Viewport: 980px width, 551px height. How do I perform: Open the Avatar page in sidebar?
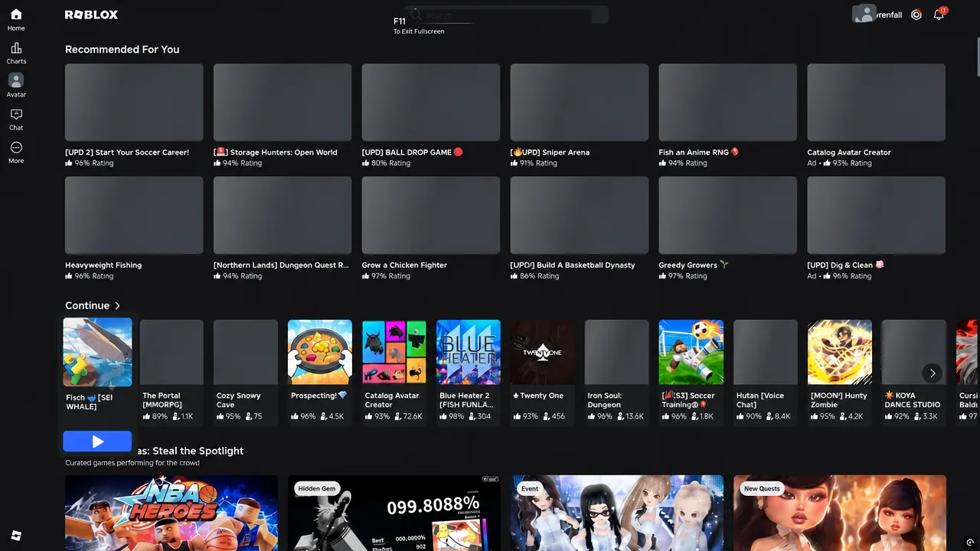[x=16, y=86]
